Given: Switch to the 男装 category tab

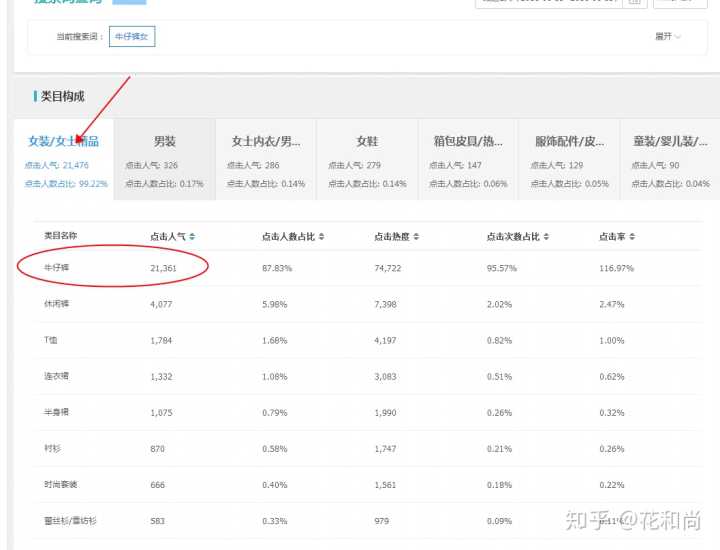Looking at the screenshot, I should coord(165,142).
